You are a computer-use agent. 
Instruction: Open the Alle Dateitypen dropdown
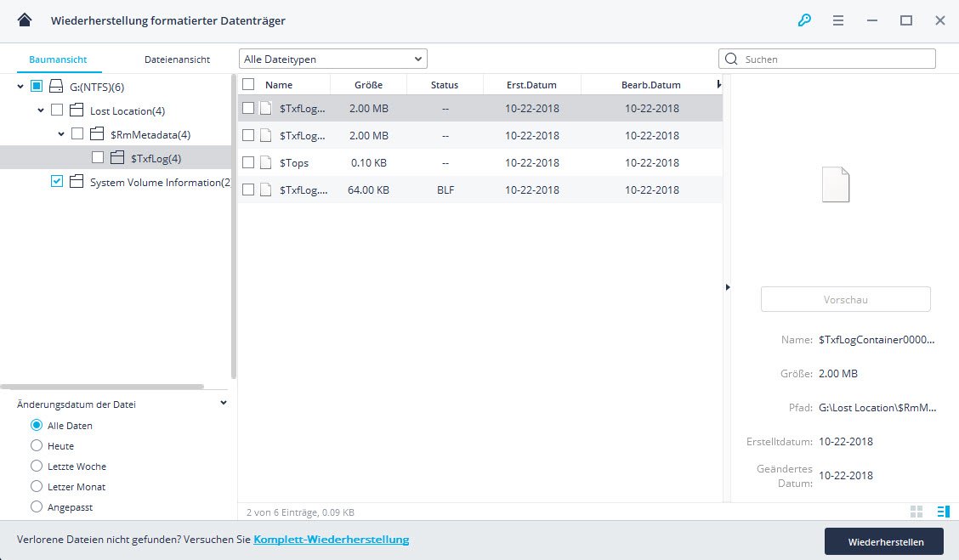[x=332, y=59]
